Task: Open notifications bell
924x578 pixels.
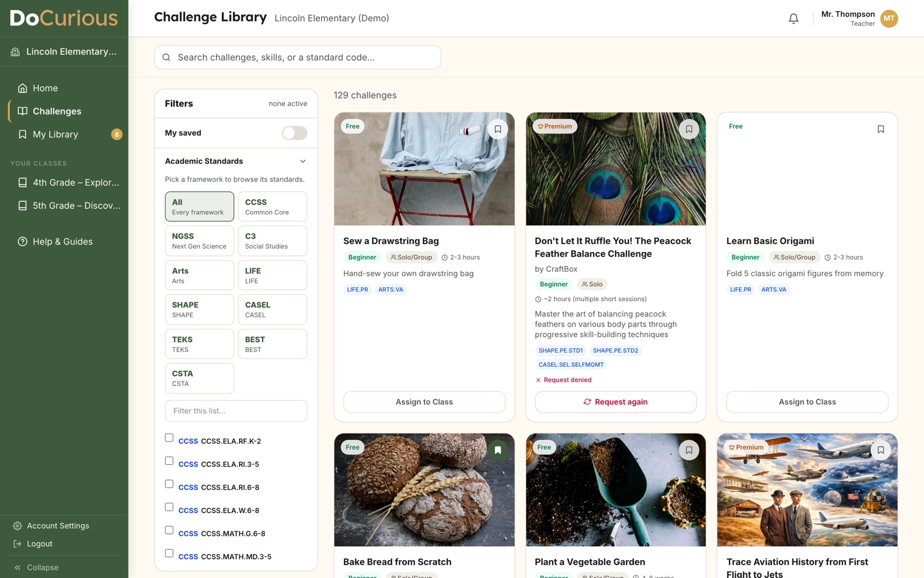Action: click(x=793, y=18)
